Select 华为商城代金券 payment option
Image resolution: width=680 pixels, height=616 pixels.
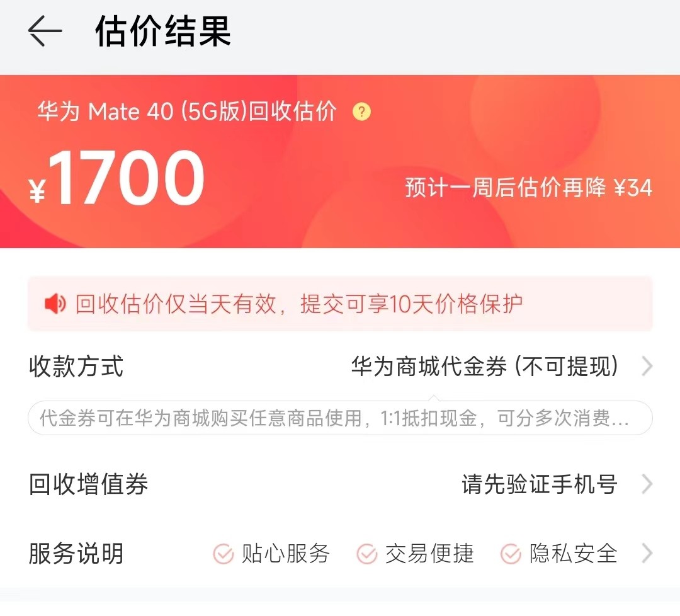(485, 366)
